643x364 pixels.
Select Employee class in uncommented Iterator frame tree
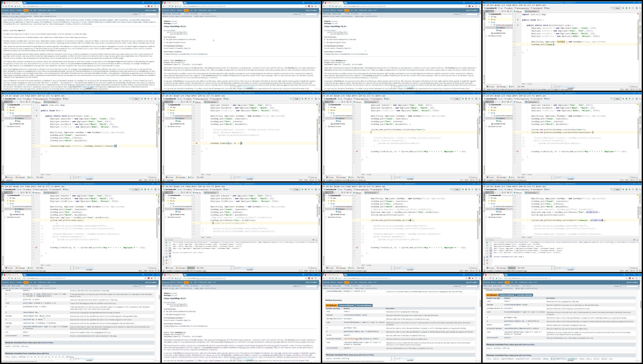[20, 119]
